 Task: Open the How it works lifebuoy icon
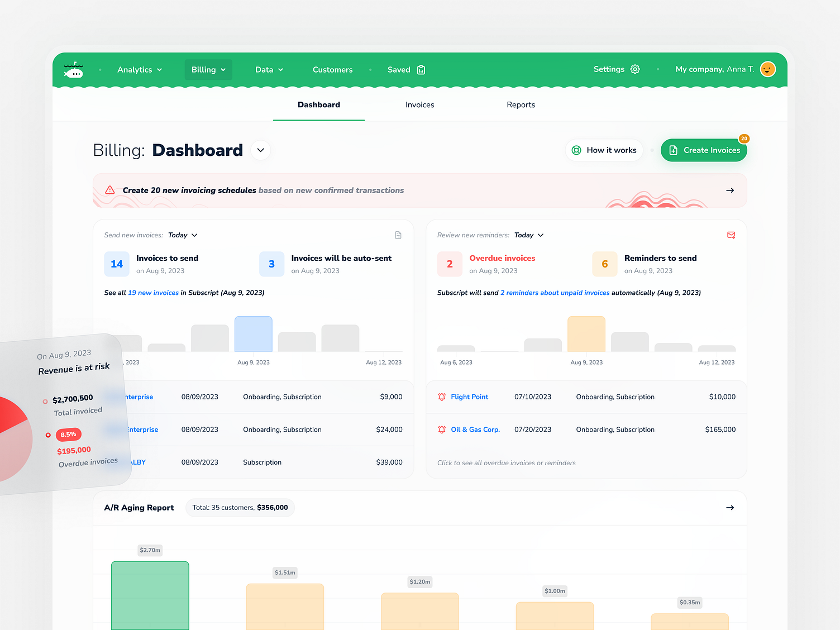(x=576, y=150)
